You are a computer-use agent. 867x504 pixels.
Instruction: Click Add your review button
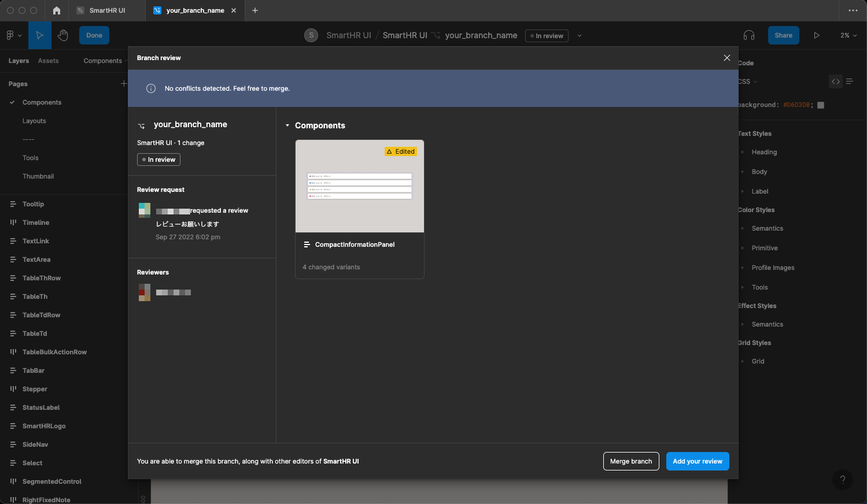click(697, 461)
